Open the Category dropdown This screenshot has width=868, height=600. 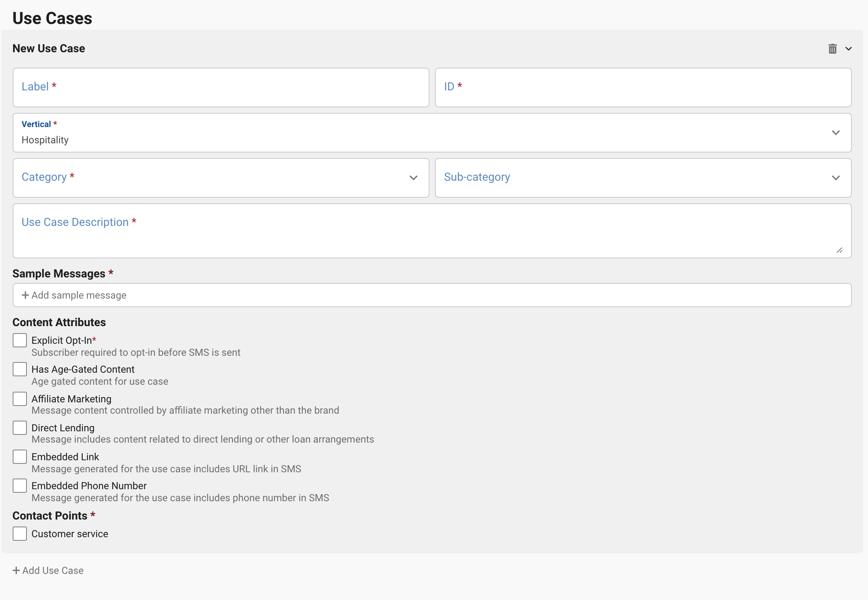(x=221, y=178)
